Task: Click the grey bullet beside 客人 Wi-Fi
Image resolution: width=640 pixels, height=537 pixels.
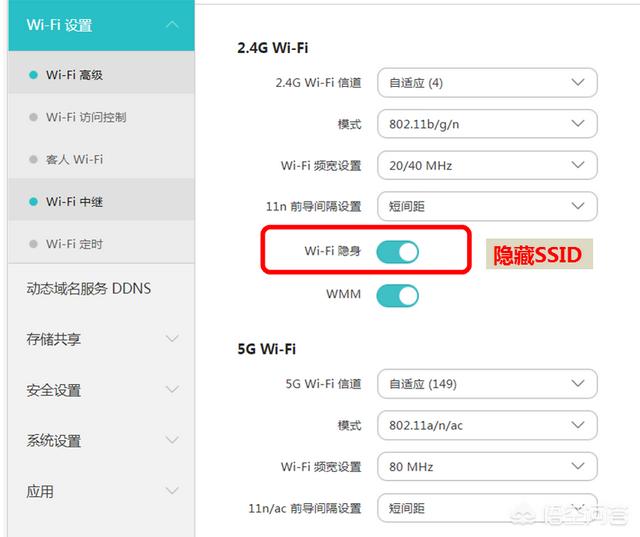Action: point(33,160)
